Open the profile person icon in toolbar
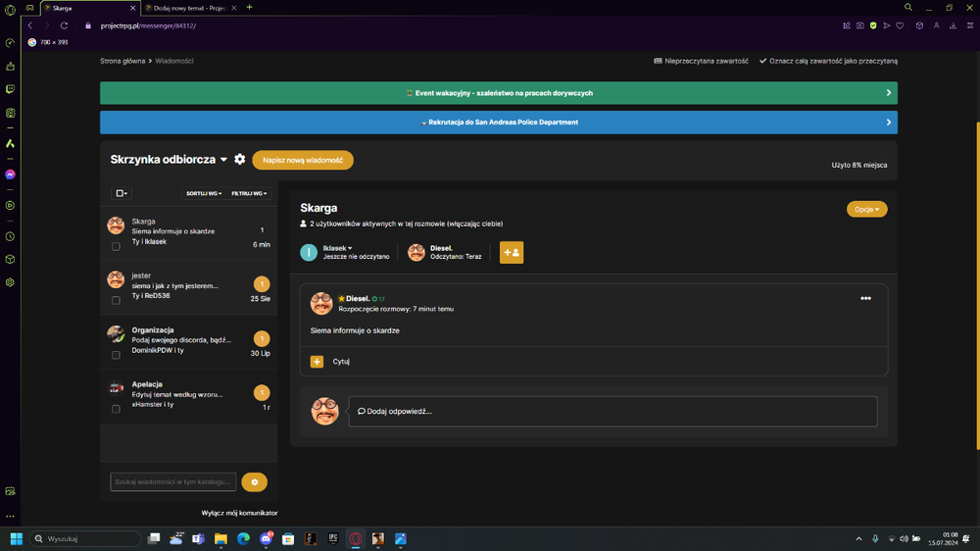 click(936, 25)
